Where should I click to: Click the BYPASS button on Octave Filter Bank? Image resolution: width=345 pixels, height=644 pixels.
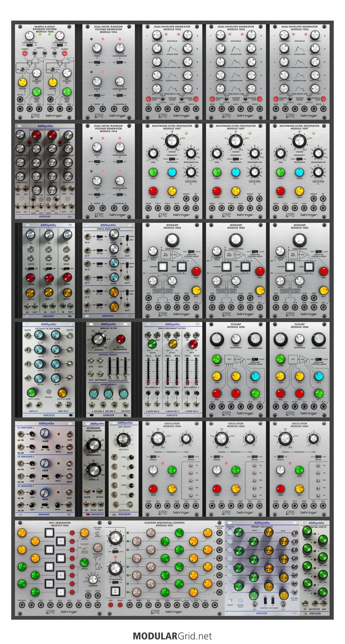pyautogui.click(x=48, y=392)
